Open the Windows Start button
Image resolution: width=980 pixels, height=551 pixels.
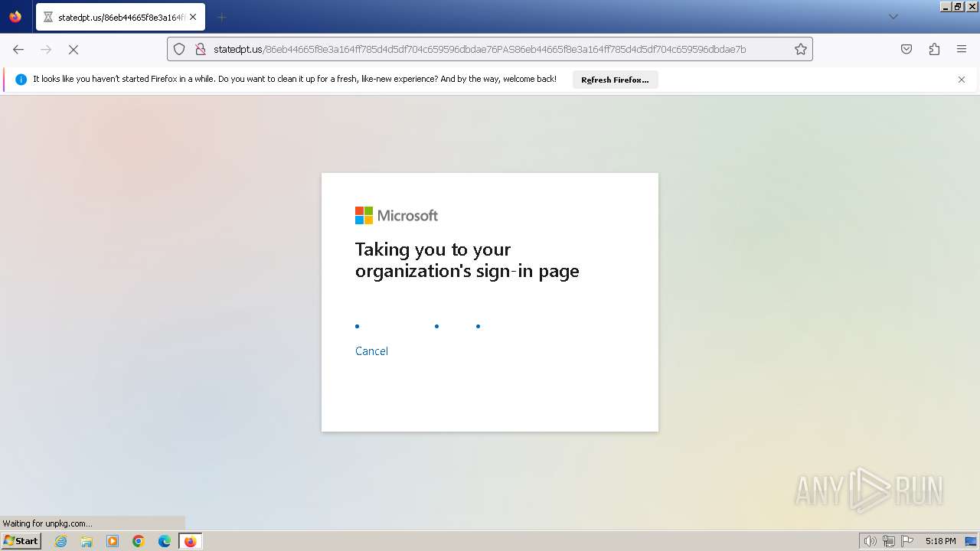tap(21, 541)
